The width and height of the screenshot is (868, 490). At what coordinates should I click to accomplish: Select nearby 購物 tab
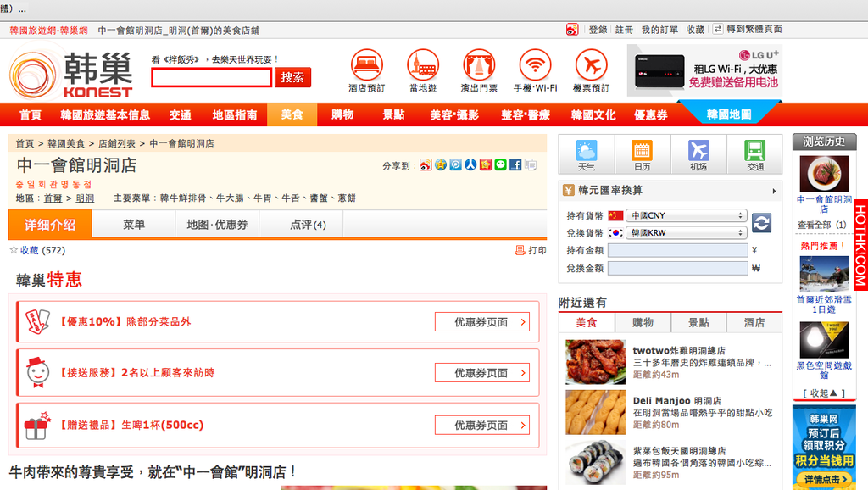point(643,322)
